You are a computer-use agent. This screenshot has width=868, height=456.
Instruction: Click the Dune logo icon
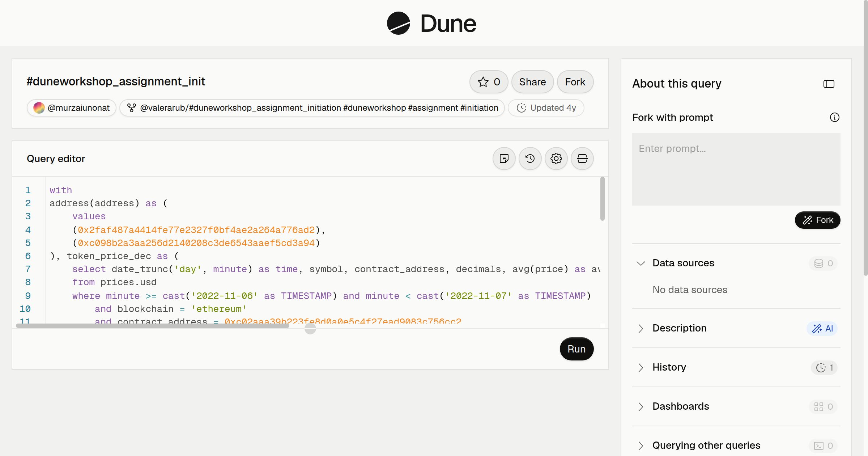coord(398,23)
